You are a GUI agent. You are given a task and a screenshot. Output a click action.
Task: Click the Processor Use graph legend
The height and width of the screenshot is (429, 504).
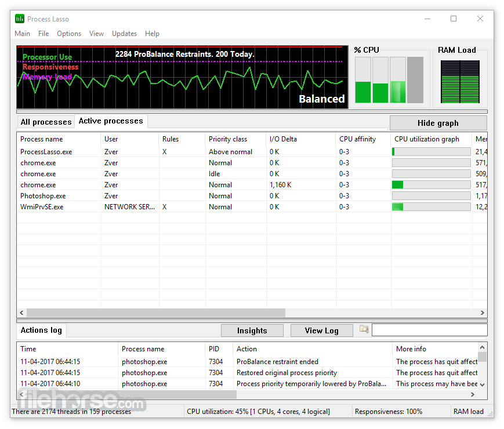point(47,57)
